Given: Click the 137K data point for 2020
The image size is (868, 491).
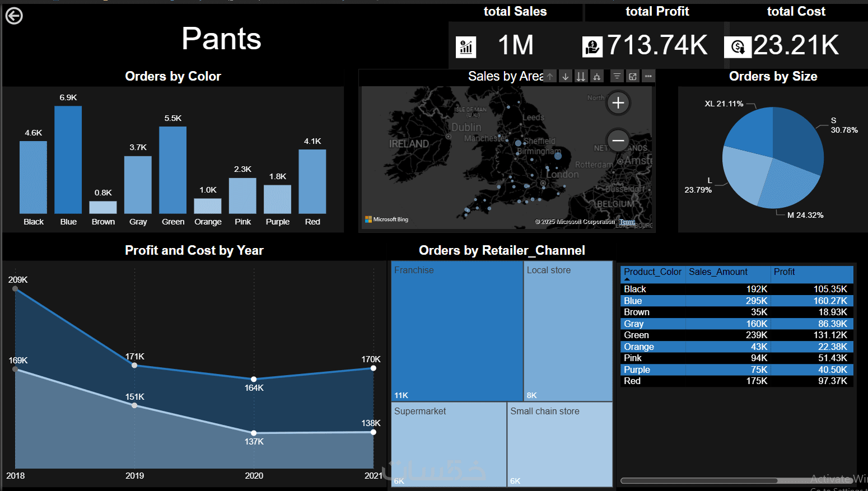Looking at the screenshot, I should click(254, 433).
